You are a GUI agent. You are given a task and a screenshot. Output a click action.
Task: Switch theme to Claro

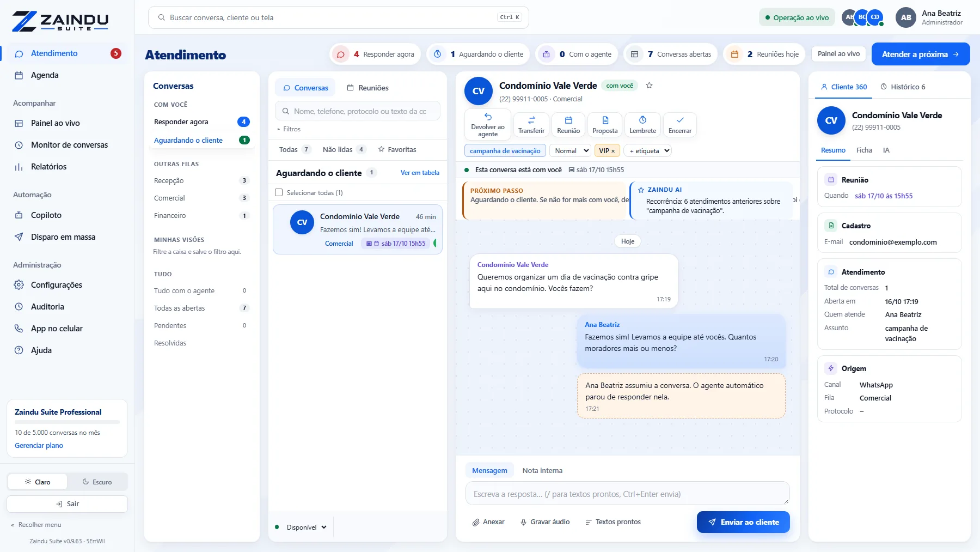(38, 482)
